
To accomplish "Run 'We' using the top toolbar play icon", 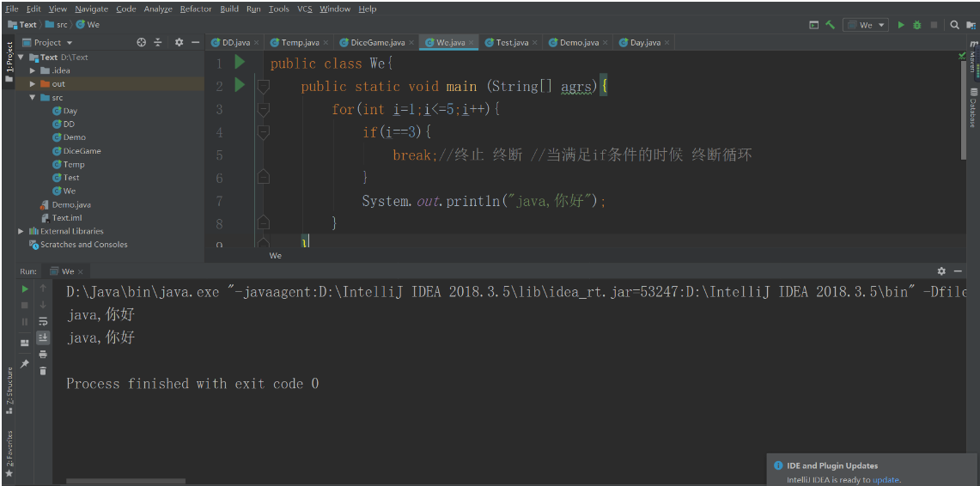I will point(901,25).
